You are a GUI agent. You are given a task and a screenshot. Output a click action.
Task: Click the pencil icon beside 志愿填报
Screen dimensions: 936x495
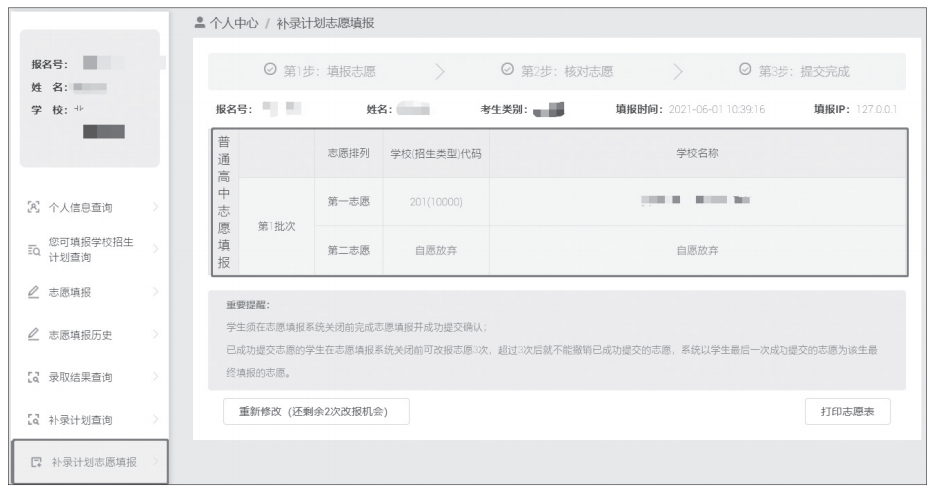click(33, 292)
